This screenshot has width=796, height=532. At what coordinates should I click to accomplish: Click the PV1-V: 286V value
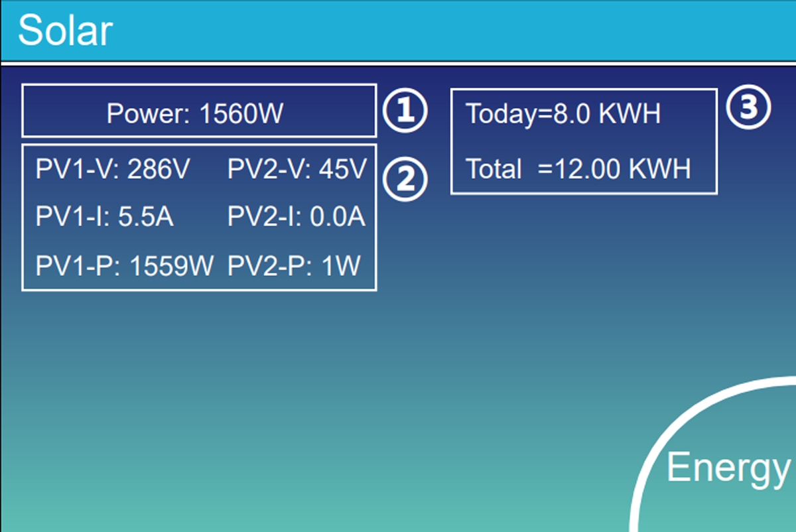coord(113,170)
